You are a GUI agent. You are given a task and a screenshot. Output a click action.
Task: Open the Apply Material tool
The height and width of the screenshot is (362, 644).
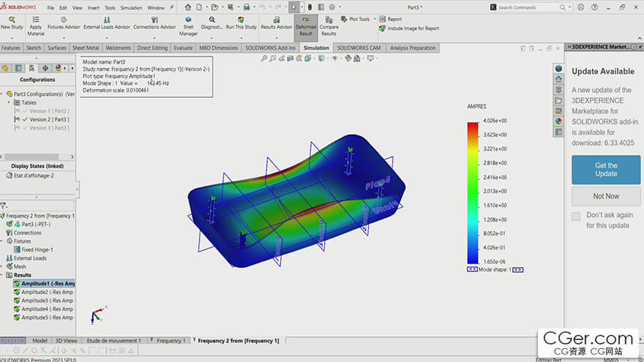click(x=36, y=20)
